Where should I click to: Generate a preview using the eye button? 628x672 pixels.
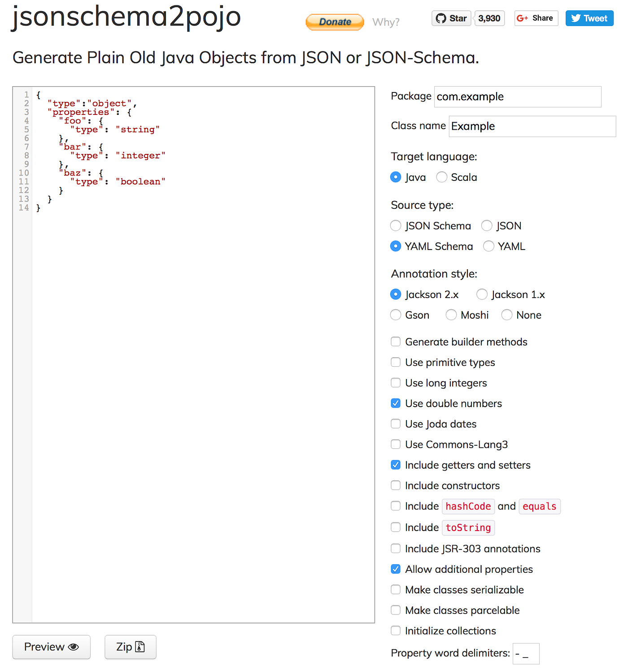point(51,647)
